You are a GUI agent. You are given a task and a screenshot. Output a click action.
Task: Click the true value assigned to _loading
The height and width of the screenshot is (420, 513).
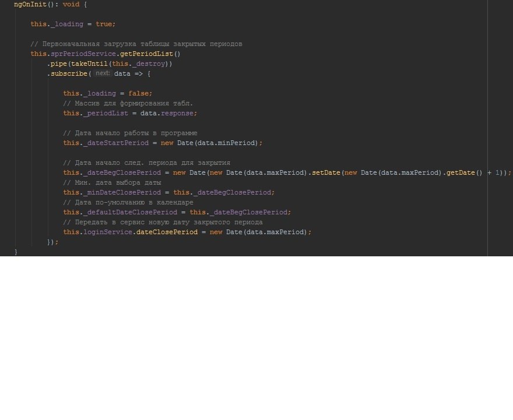(x=104, y=24)
